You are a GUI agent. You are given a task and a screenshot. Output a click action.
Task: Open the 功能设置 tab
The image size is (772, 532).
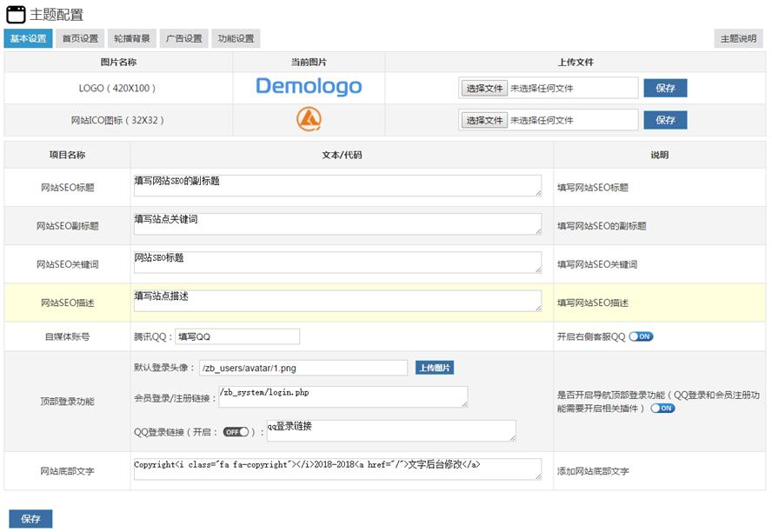click(x=234, y=38)
